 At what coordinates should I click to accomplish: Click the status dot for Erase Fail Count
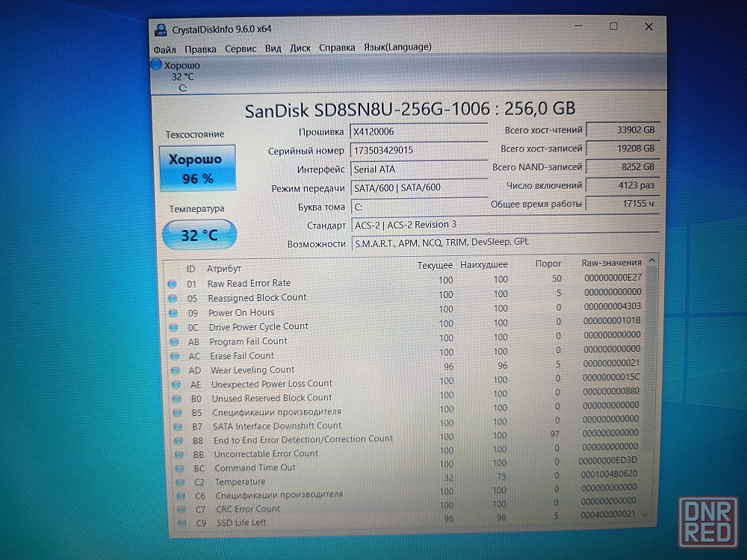(x=175, y=356)
